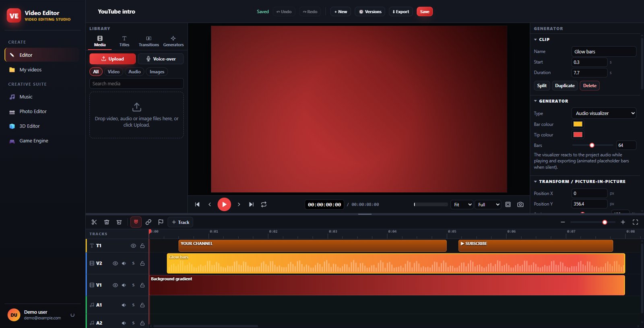Toggle the magnet snapping icon

pos(136,222)
